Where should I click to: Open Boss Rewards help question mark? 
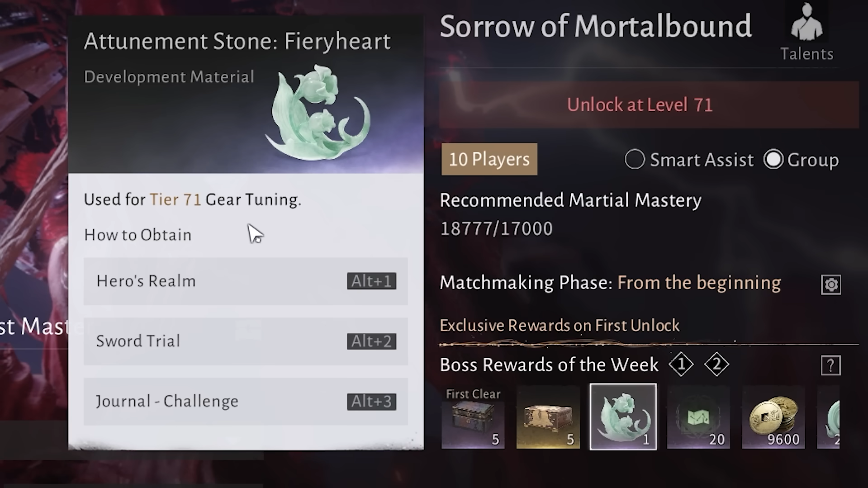pos(831,365)
